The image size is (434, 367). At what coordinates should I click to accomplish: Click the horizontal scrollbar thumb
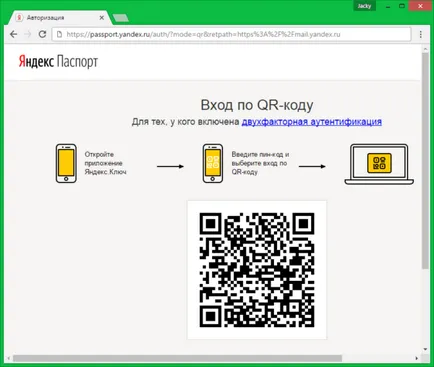click(177, 358)
